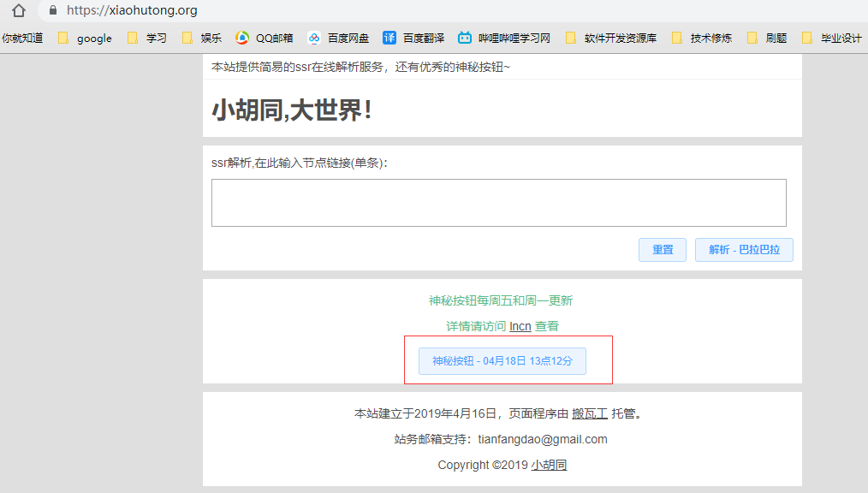Open the 毕业设计 bookmark folder
Image resolution: width=868 pixels, height=493 pixels.
[831, 38]
